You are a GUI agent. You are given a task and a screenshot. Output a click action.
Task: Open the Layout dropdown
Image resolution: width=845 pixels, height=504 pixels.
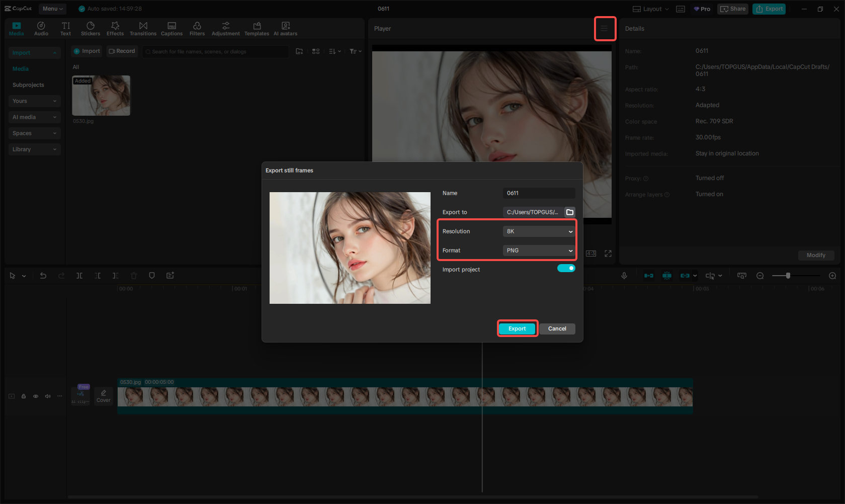pyautogui.click(x=651, y=9)
